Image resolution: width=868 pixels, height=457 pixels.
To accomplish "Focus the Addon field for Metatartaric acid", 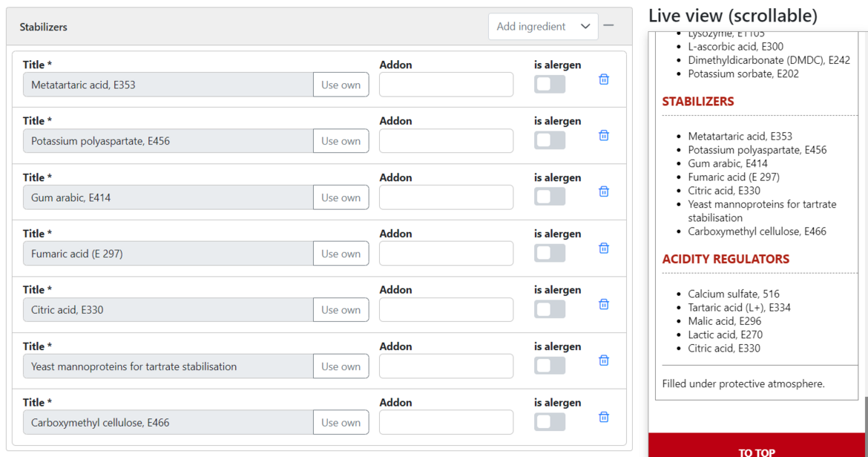I will [x=446, y=85].
